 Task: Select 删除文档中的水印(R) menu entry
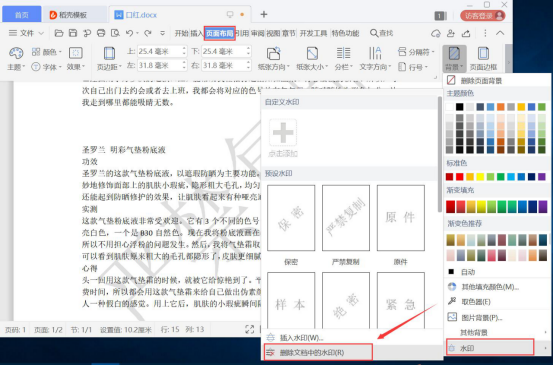[318, 352]
